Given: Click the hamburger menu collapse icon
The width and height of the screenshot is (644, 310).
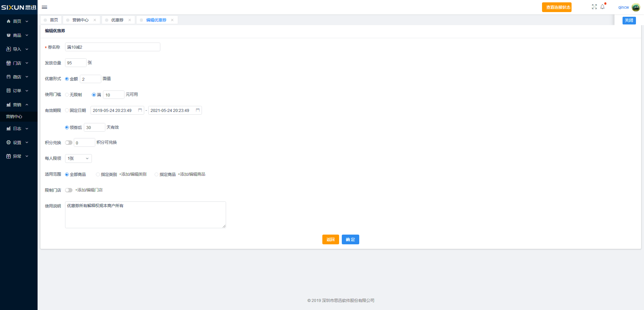Looking at the screenshot, I should pos(44,7).
